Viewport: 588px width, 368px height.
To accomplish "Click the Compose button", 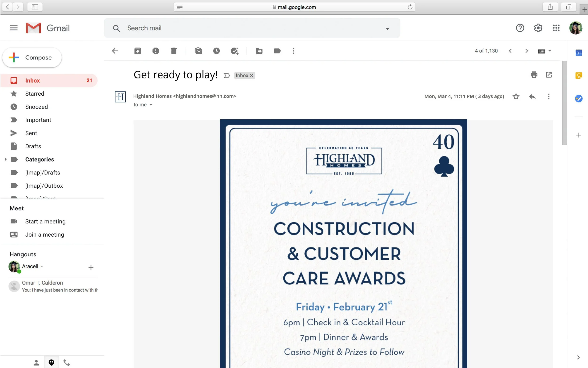I will pos(32,57).
